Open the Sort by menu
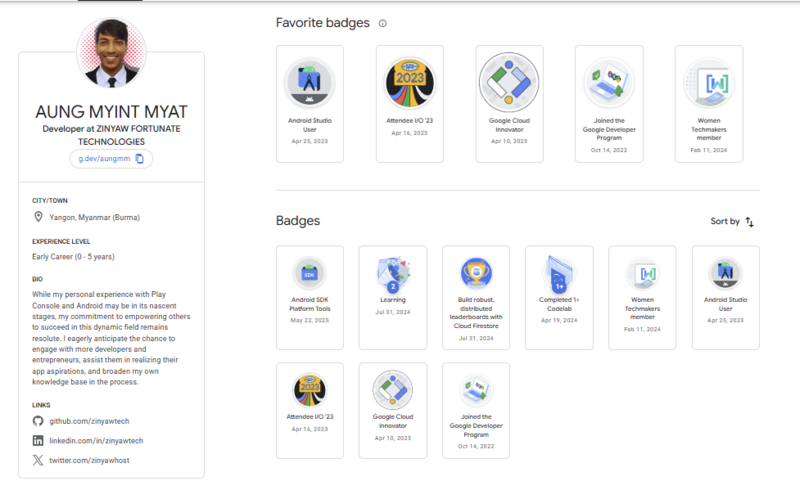 click(x=732, y=221)
